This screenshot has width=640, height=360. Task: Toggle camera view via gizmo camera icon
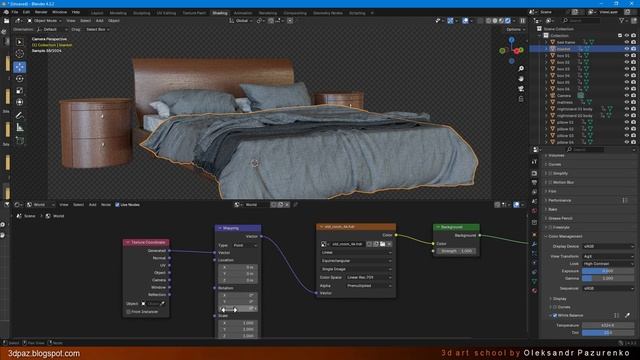click(x=521, y=89)
